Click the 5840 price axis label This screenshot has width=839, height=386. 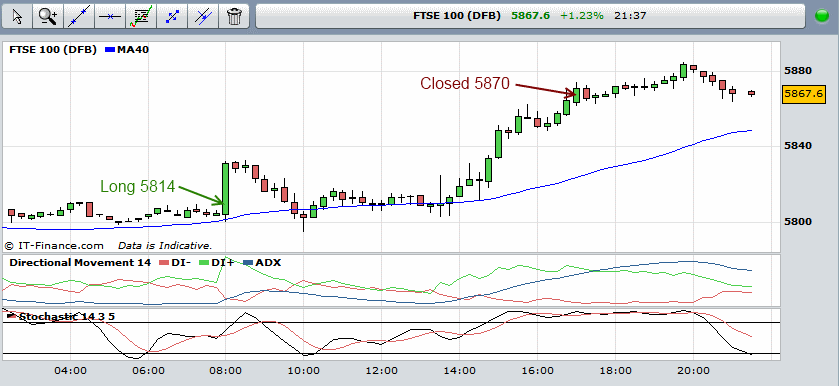[797, 146]
